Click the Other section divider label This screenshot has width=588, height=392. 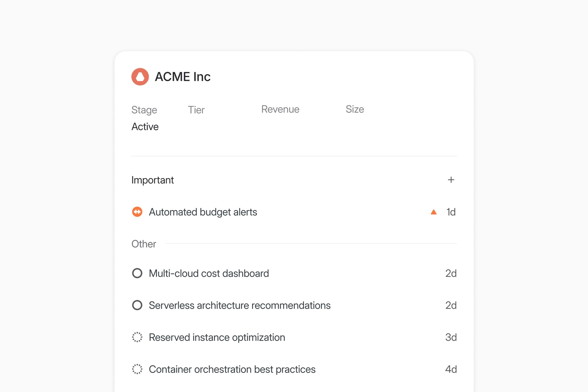tap(144, 244)
